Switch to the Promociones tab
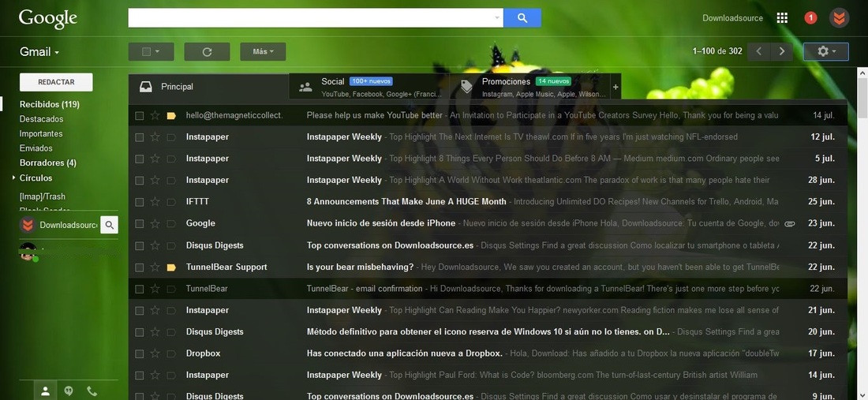 pos(529,87)
